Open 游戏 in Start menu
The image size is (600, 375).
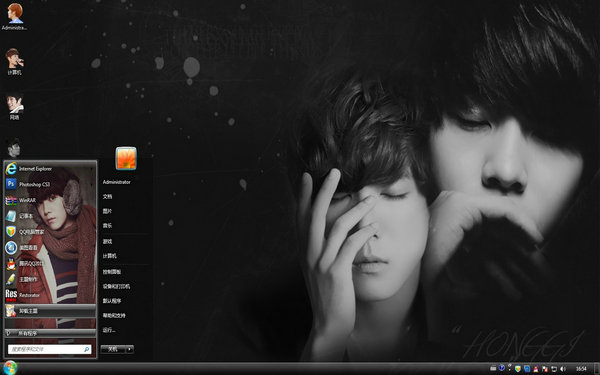(x=107, y=241)
